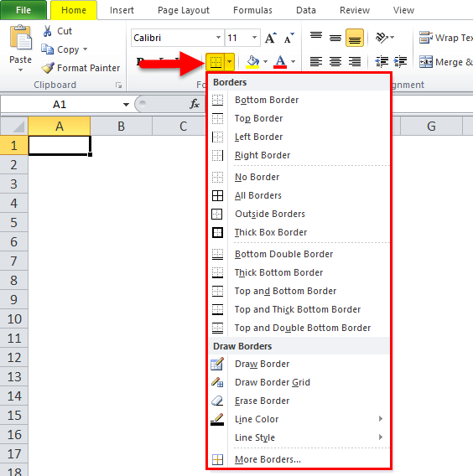Apply Top and Thick Bottom Border

tap(299, 309)
